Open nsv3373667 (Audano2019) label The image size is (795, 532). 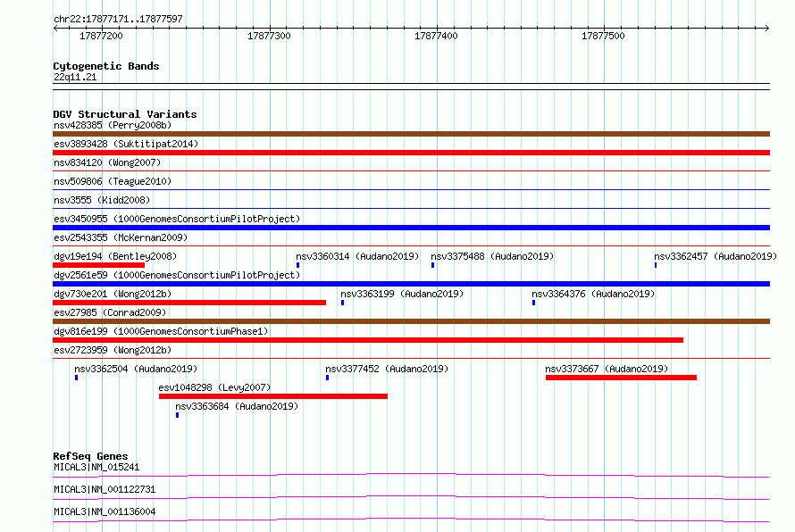coord(607,369)
